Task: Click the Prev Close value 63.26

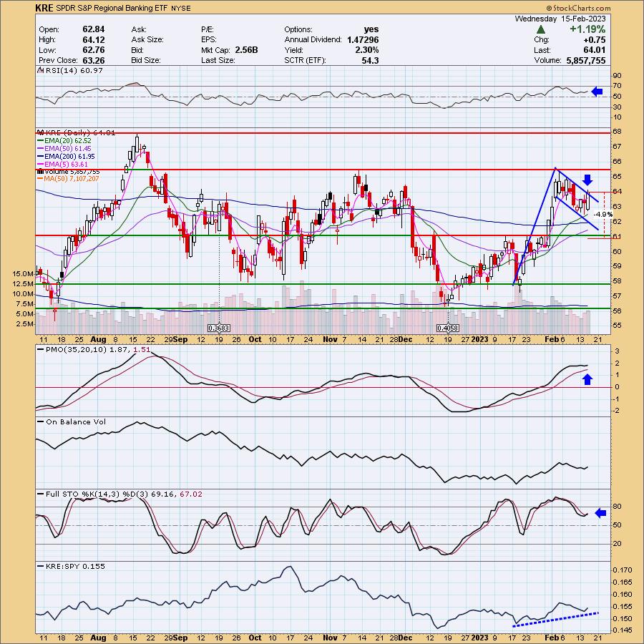Action: click(94, 60)
